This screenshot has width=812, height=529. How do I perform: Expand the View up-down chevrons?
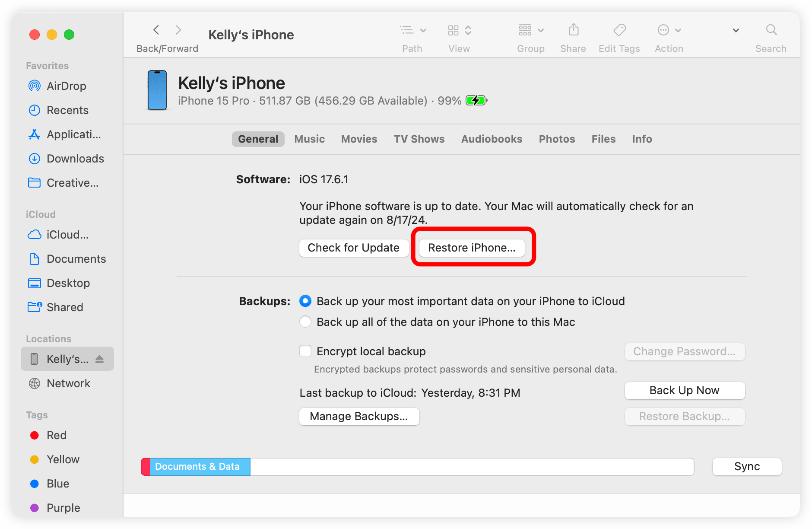(468, 30)
